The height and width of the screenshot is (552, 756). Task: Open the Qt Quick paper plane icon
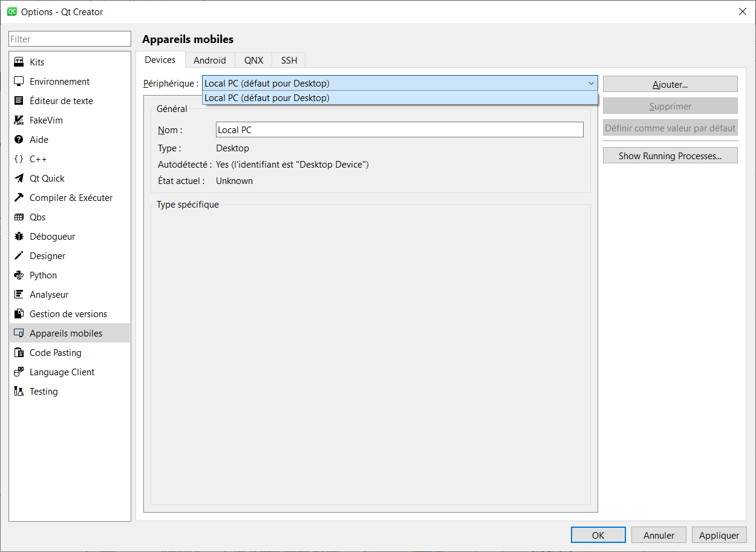(x=19, y=179)
